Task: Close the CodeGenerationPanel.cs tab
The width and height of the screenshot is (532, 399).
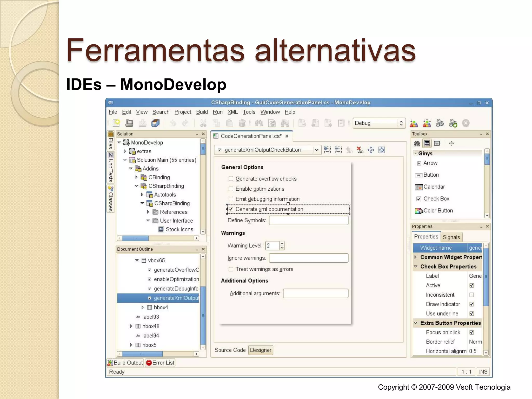Action: point(287,136)
